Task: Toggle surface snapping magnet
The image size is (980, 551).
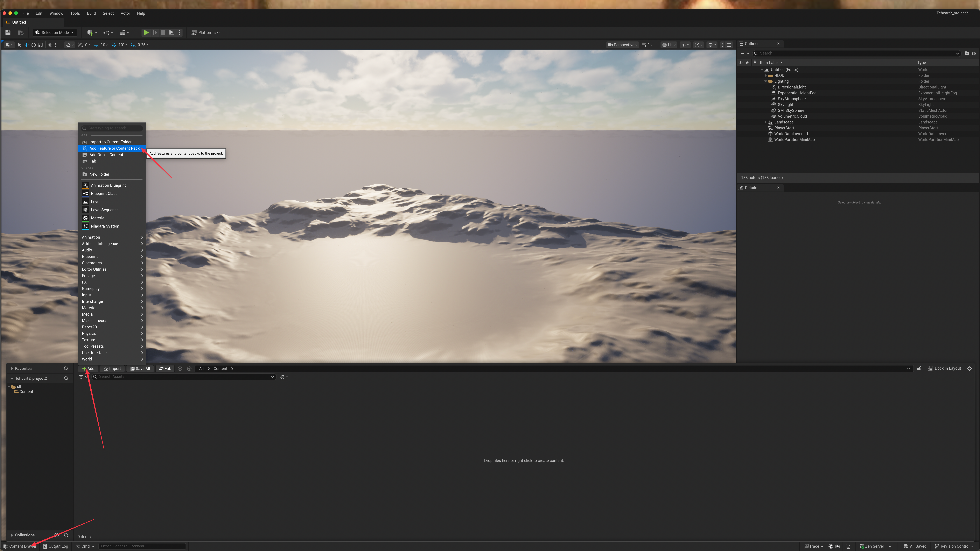Action: 69,45
